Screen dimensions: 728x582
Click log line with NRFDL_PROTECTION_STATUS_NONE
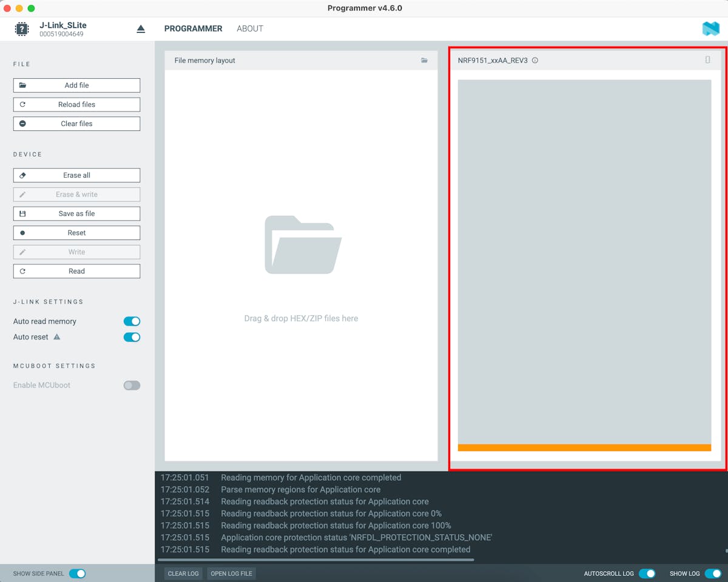357,538
